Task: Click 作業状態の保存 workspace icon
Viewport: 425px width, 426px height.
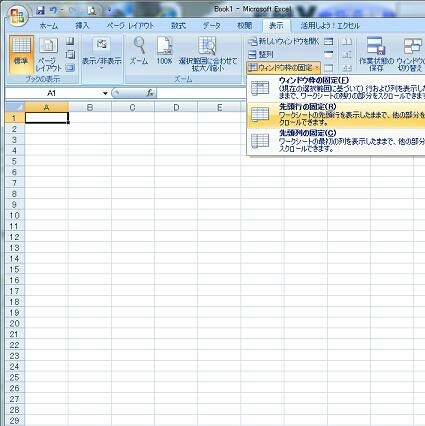Action: click(x=376, y=54)
